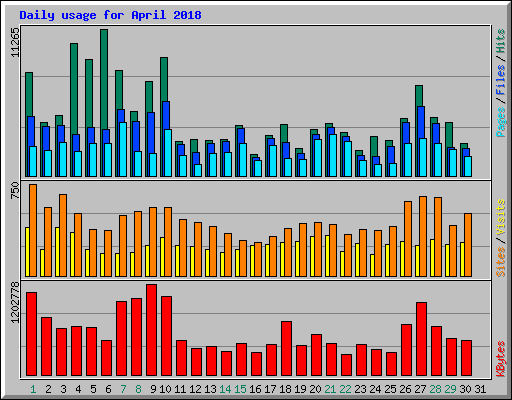The width and height of the screenshot is (512, 400).
Task: Click the red KBytes bar for day 22
Action: pyautogui.click(x=346, y=365)
